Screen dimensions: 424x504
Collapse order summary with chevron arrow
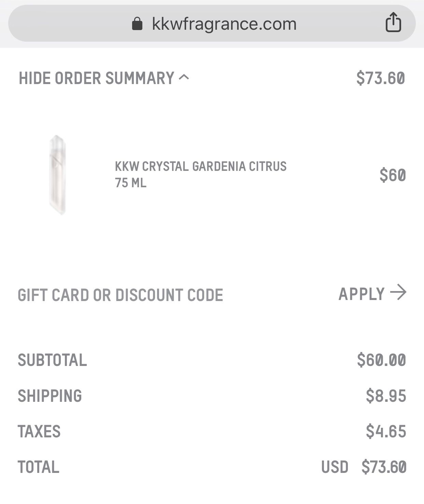[x=184, y=77]
